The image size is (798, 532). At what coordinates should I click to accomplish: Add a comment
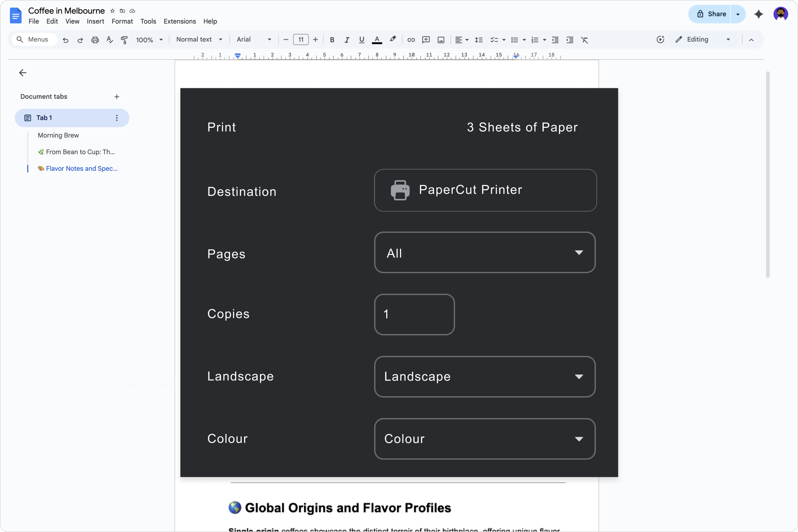tap(426, 39)
